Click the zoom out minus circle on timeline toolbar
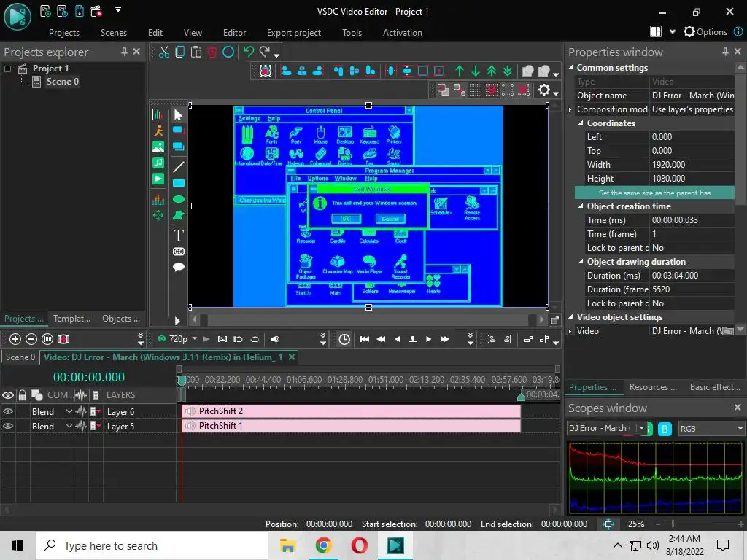This screenshot has width=747, height=560. (x=31, y=339)
